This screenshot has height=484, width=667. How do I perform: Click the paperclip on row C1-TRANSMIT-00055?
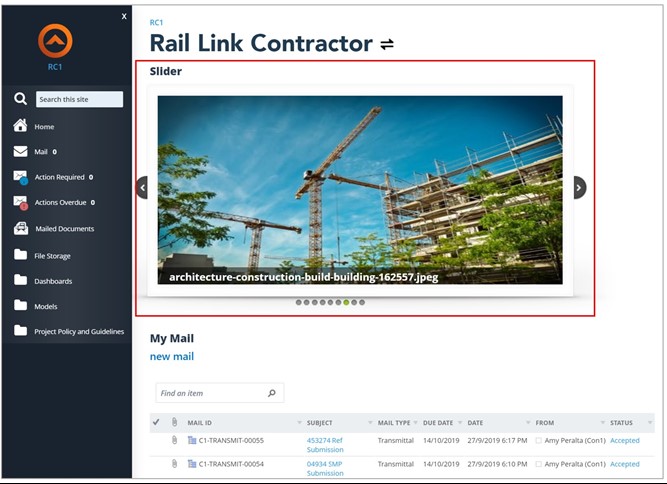[174, 440]
